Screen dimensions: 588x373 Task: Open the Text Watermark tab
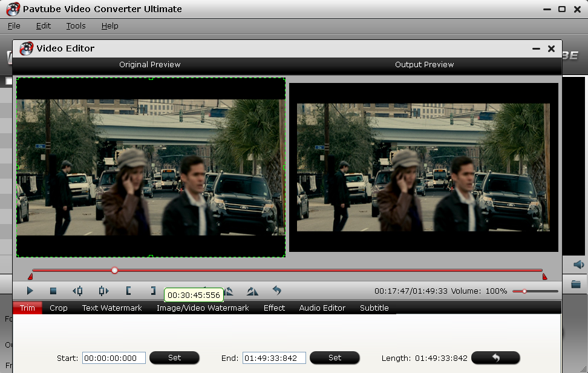pos(112,308)
